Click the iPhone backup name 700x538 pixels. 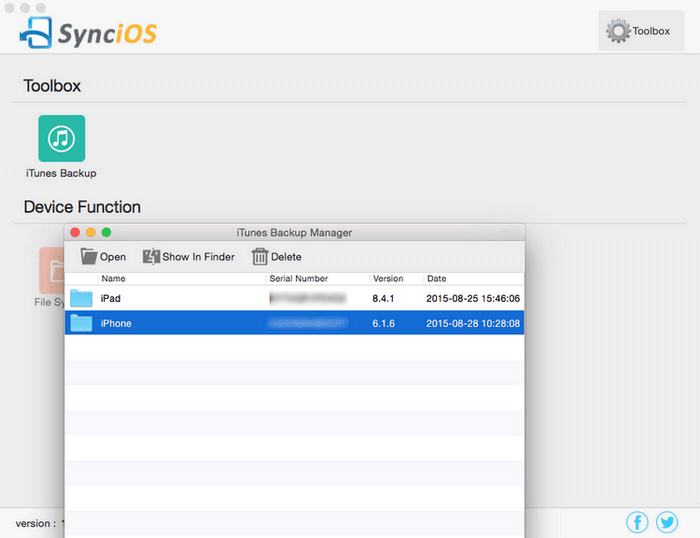click(116, 323)
